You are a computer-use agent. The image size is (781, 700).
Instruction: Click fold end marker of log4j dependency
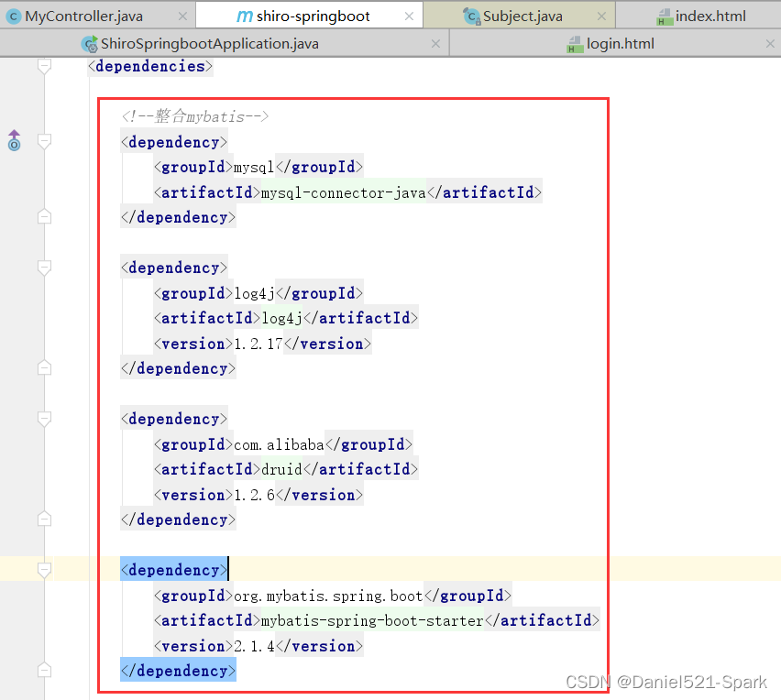coord(44,367)
